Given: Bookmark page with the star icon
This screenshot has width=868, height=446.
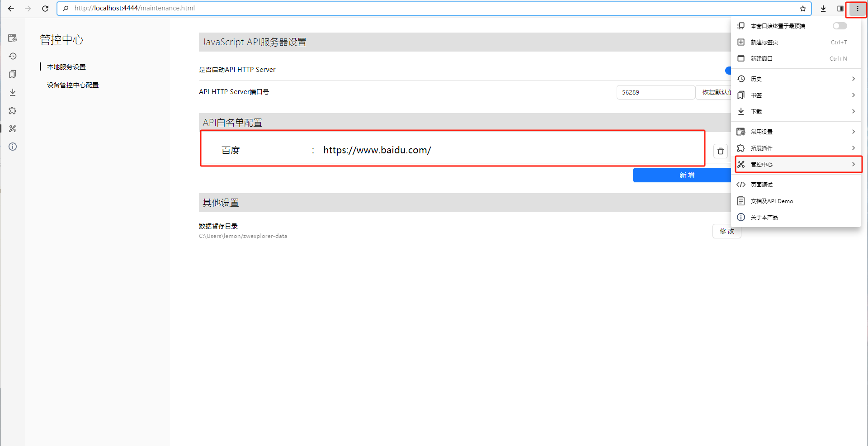Looking at the screenshot, I should 803,8.
